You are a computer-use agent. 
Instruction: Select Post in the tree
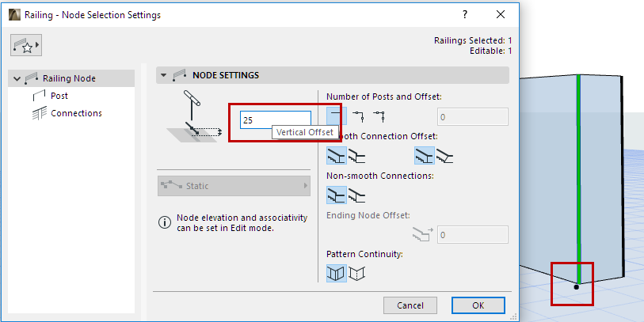click(x=59, y=96)
